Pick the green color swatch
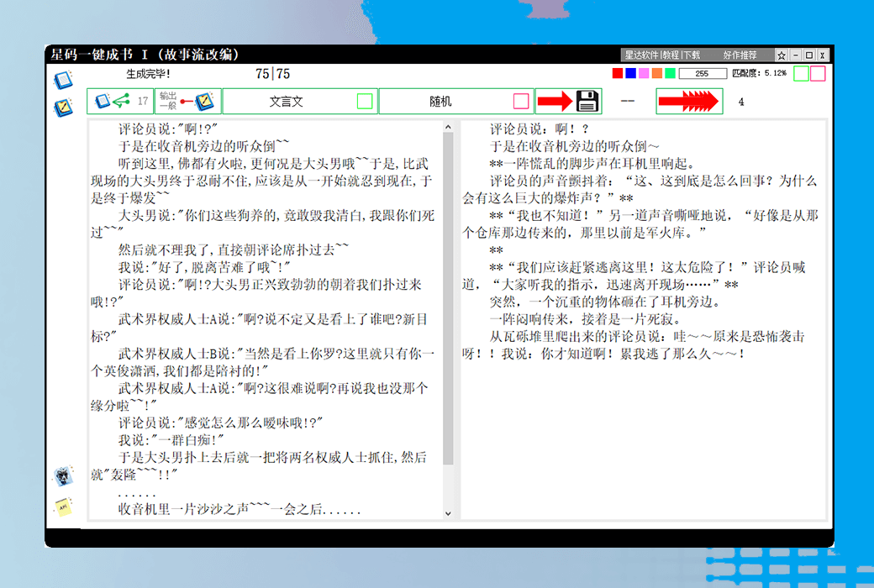This screenshot has width=874, height=588. pos(671,74)
